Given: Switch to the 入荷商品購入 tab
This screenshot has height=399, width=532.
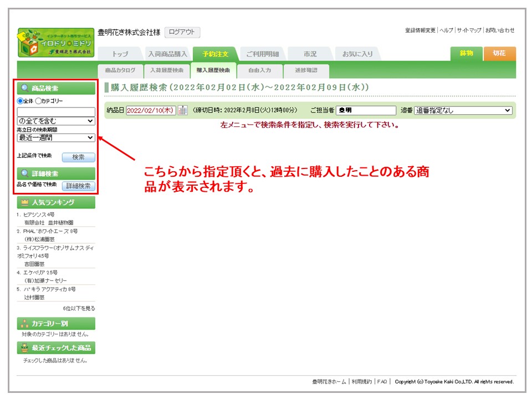Looking at the screenshot, I should [168, 54].
